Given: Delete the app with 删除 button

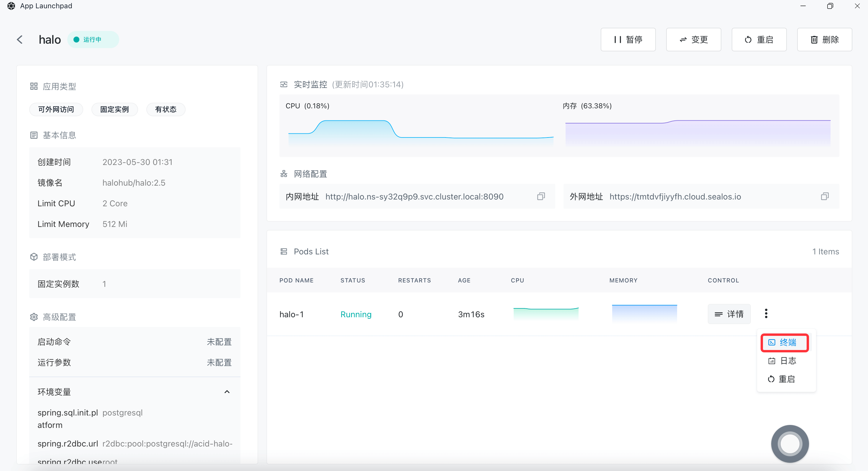Looking at the screenshot, I should pos(824,40).
